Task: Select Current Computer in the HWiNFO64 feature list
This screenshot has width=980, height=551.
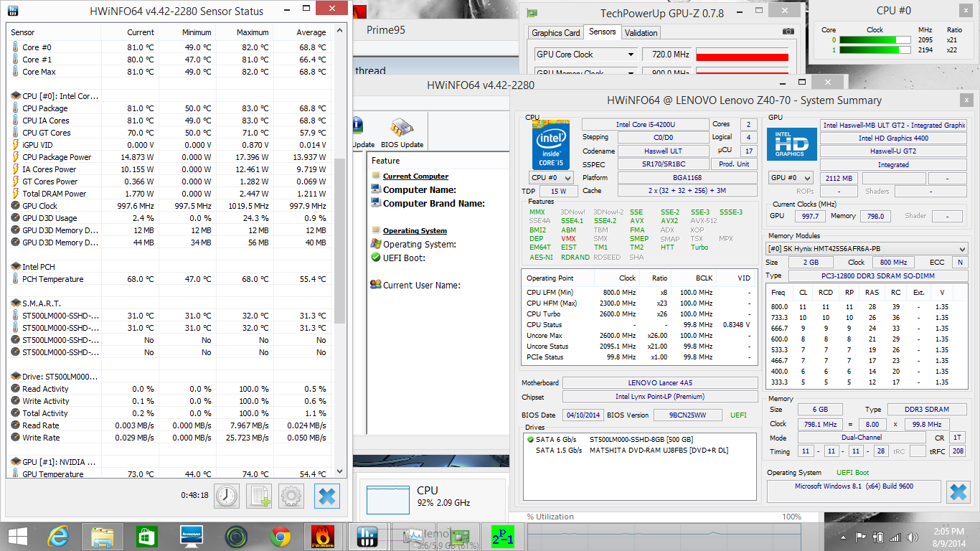Action: point(415,176)
